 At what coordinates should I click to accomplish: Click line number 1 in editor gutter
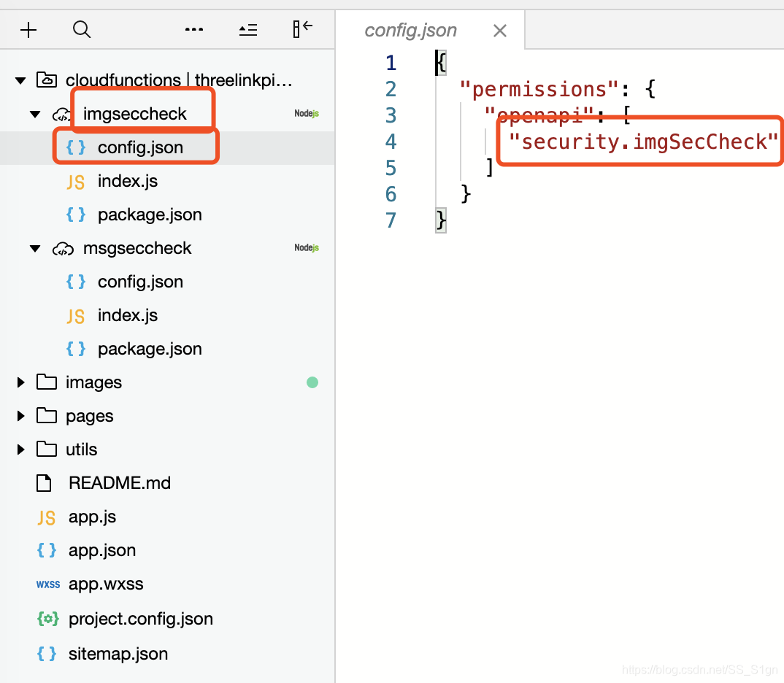click(391, 63)
